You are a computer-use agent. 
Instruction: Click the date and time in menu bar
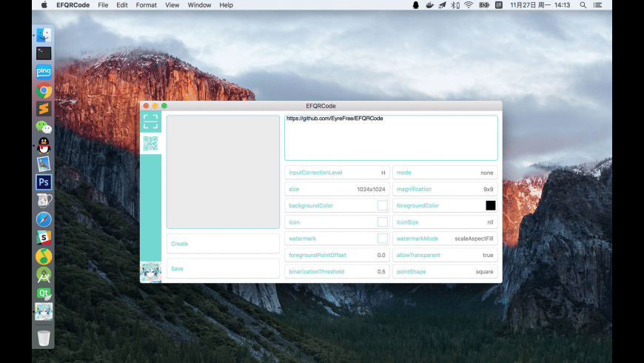point(540,5)
